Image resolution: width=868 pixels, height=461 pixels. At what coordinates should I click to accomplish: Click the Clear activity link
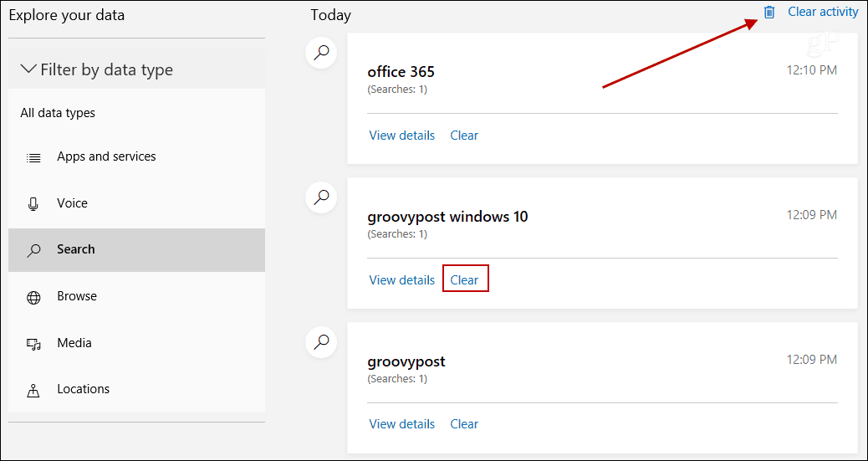point(823,12)
